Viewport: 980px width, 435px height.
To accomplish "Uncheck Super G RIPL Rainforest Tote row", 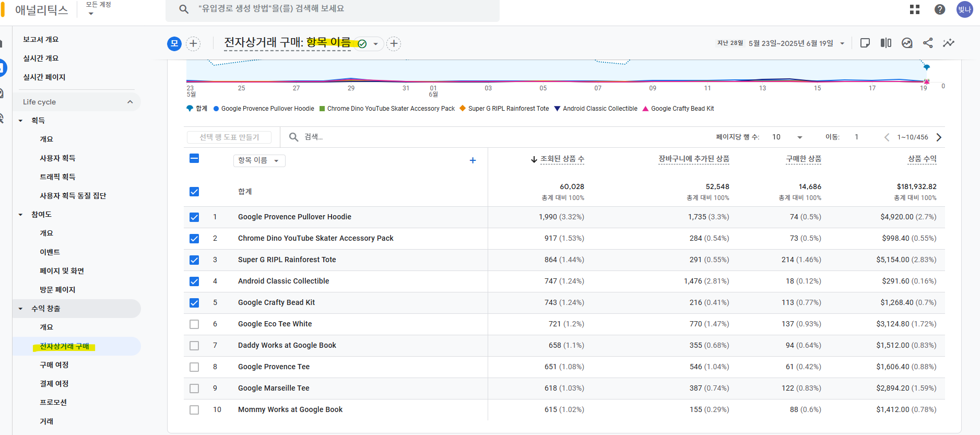I will pos(194,260).
